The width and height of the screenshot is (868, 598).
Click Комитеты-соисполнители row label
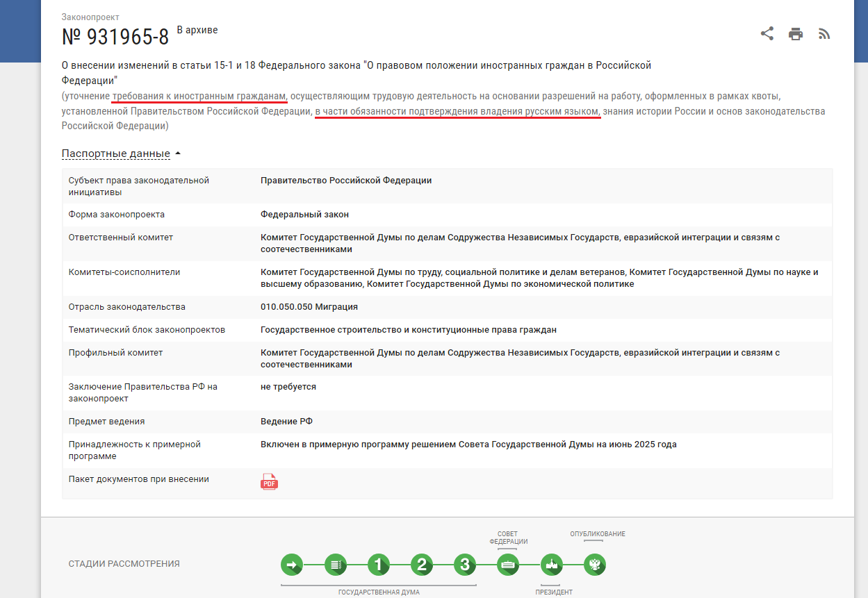click(124, 272)
